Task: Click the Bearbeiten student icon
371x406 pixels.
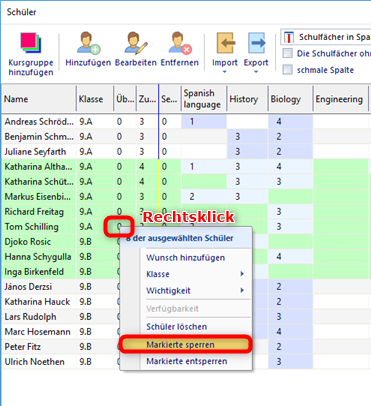Action: point(135,43)
